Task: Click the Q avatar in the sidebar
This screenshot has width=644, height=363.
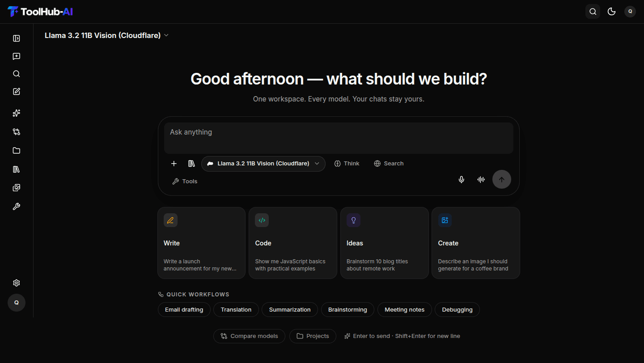Action: pos(17,303)
